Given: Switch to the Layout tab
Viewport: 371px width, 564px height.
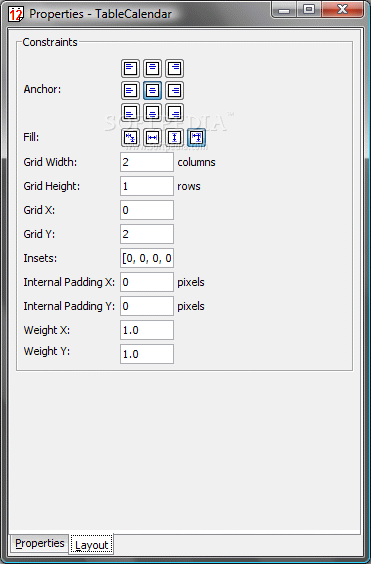Looking at the screenshot, I should pos(91,545).
